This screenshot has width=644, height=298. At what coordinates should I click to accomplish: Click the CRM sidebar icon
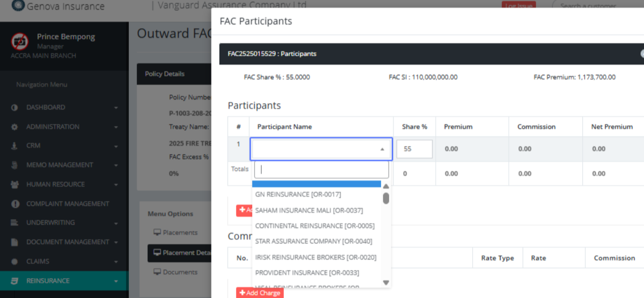point(14,146)
